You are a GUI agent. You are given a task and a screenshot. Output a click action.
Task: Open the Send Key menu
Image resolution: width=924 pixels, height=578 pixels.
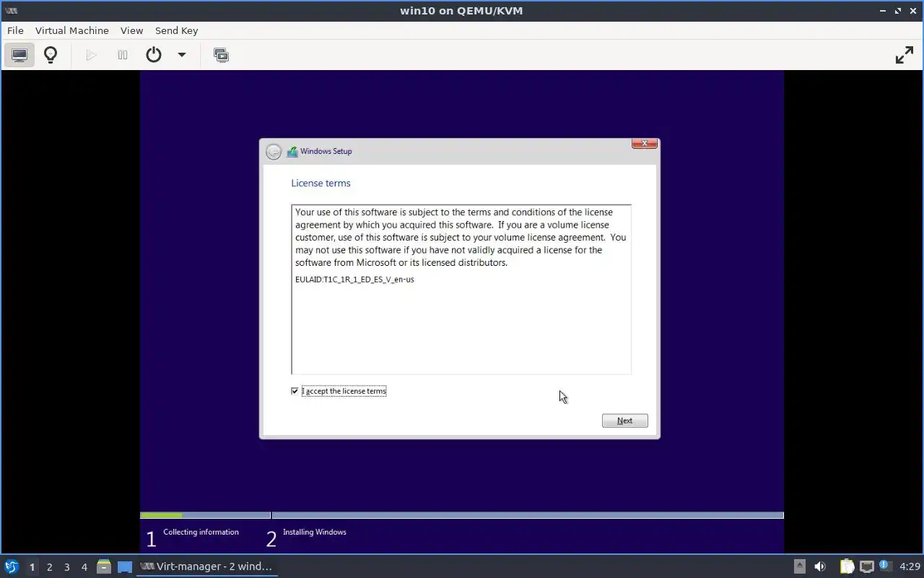click(176, 30)
